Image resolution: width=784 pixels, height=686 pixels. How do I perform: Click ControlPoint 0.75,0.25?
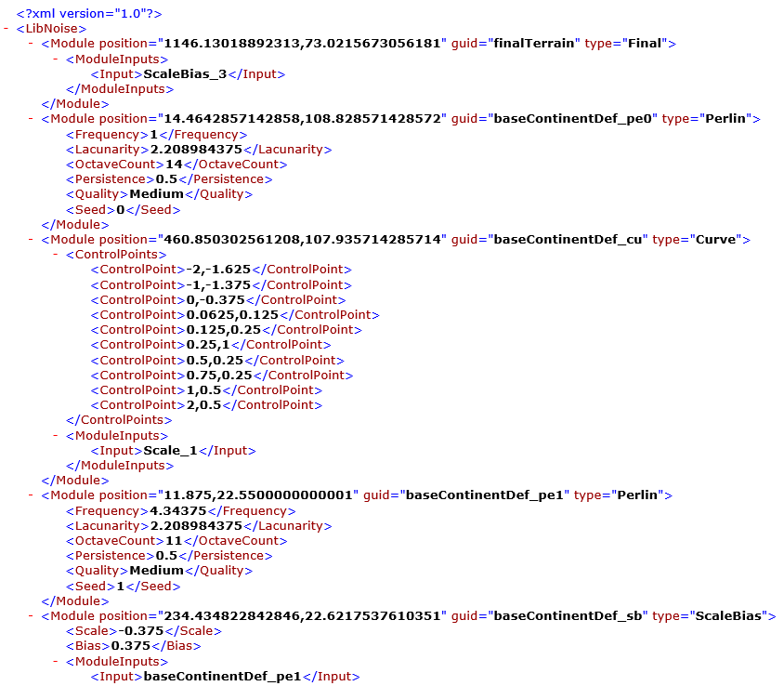point(221,376)
